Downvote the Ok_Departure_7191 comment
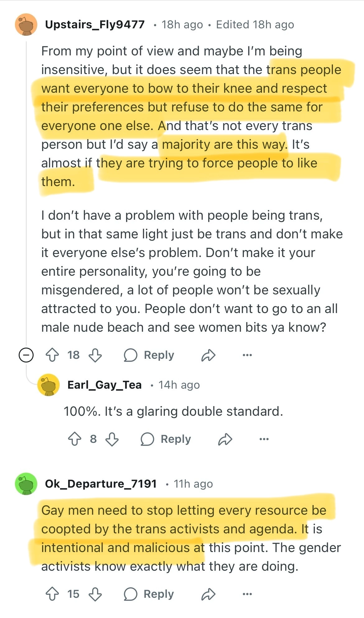 point(95,594)
